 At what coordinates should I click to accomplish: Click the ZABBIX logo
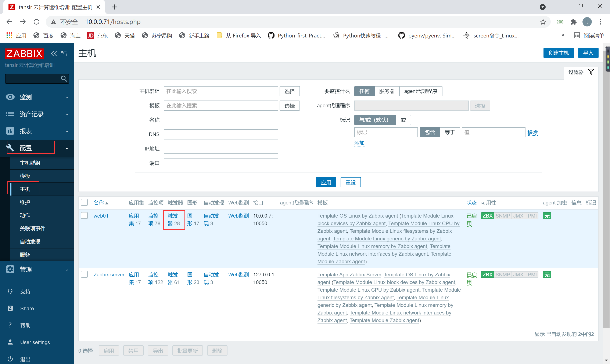pos(24,53)
